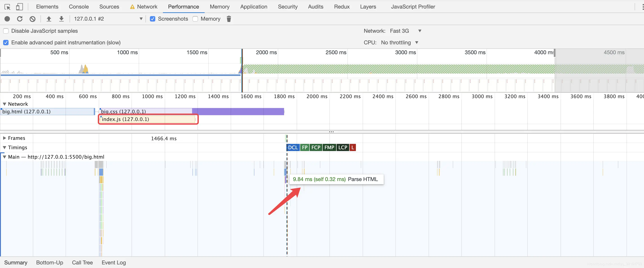This screenshot has height=268, width=644.
Task: Toggle the Memory checkbox
Action: click(195, 19)
